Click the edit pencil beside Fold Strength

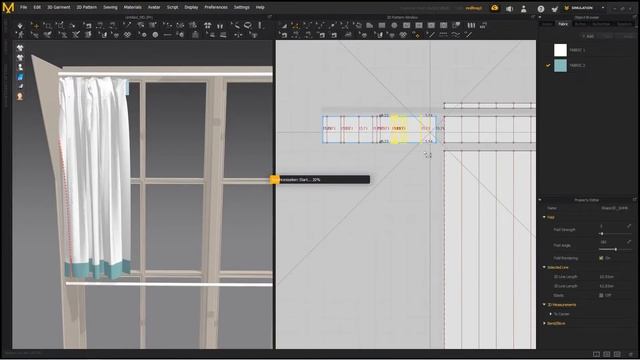click(x=629, y=226)
